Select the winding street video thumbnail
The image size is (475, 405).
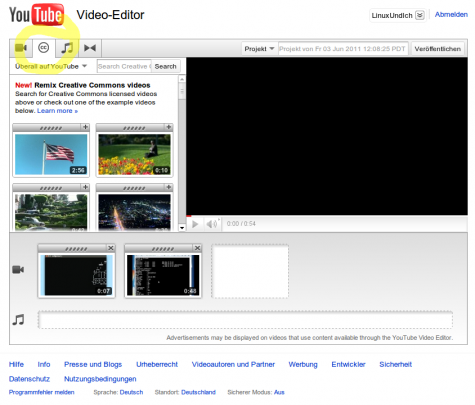pyautogui.click(x=51, y=212)
